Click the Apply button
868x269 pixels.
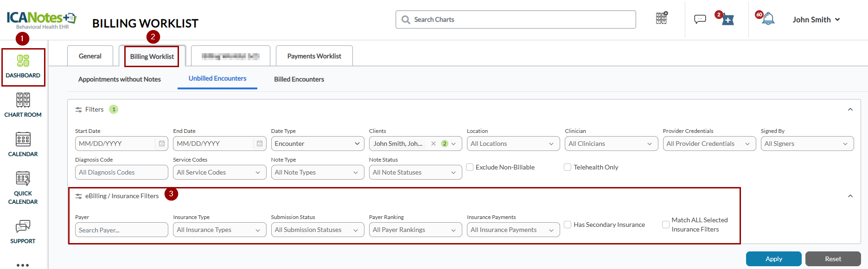(x=773, y=259)
